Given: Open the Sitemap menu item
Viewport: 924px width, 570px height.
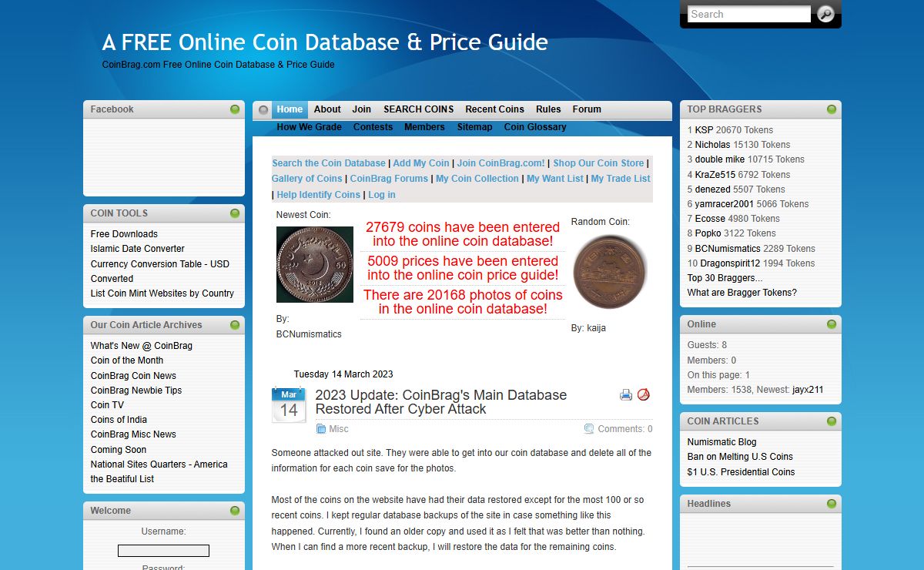Looking at the screenshot, I should [475, 127].
